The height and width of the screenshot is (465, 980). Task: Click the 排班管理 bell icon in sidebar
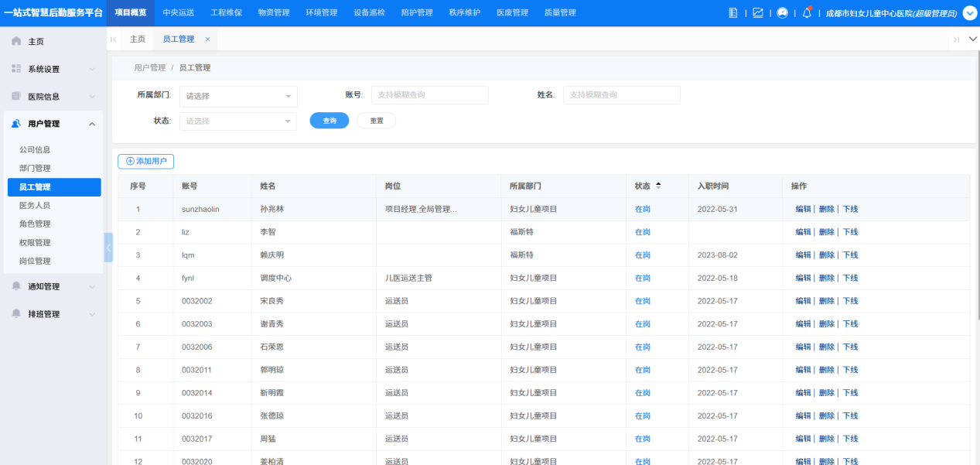coord(16,314)
